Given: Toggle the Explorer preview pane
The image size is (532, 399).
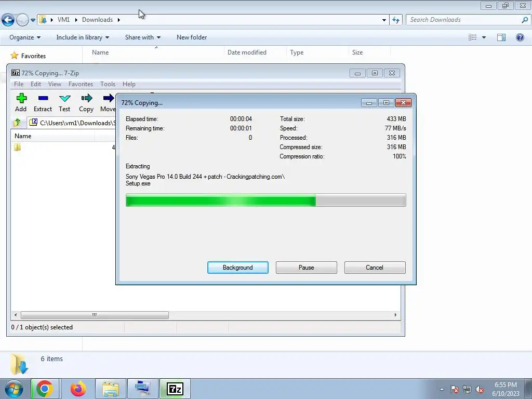Looking at the screenshot, I should (x=501, y=37).
